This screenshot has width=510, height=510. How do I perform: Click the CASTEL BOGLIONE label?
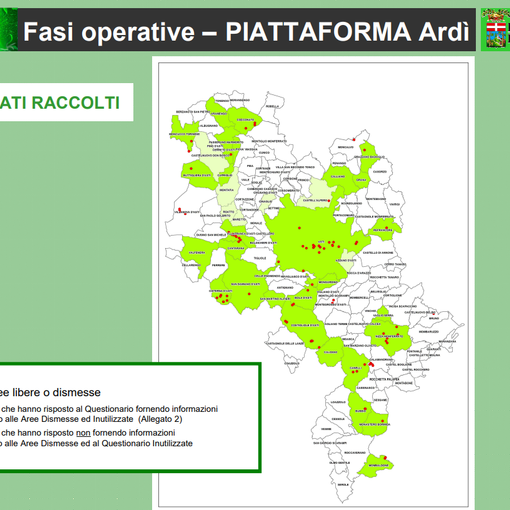coord(400,364)
